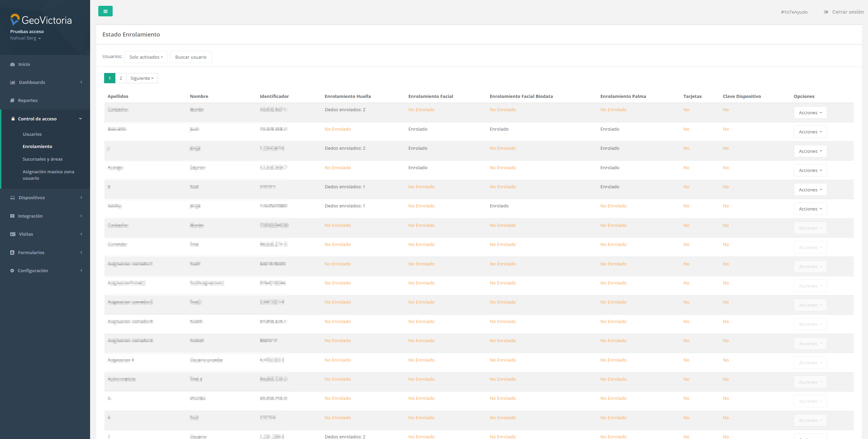The width and height of the screenshot is (868, 439).
Task: Click the Inicio dashboard icon
Action: pos(13,64)
